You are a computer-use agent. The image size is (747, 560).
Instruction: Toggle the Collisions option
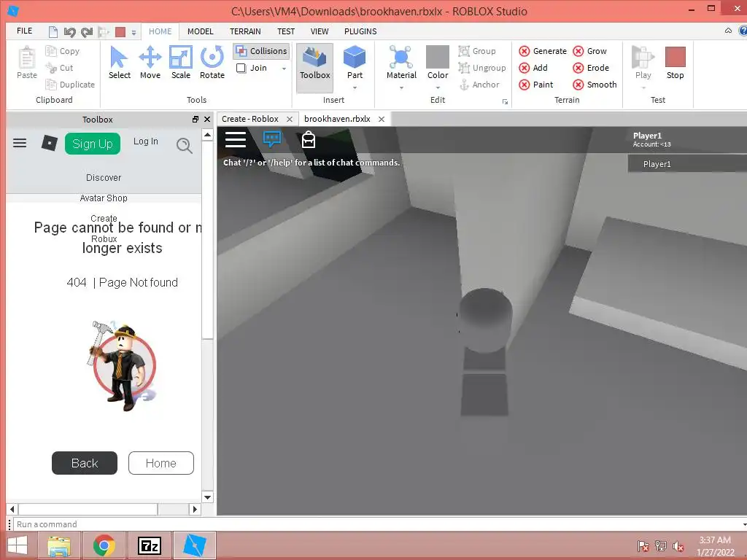tap(262, 51)
